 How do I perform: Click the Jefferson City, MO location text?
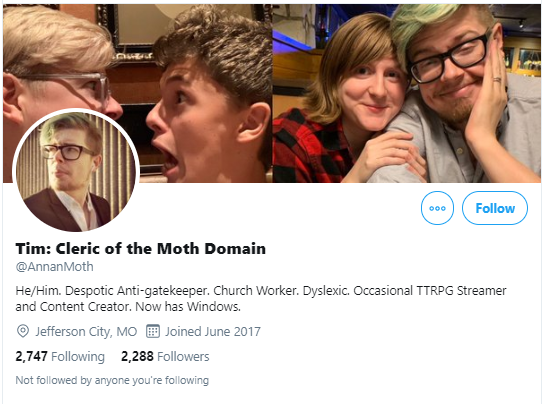[86, 332]
